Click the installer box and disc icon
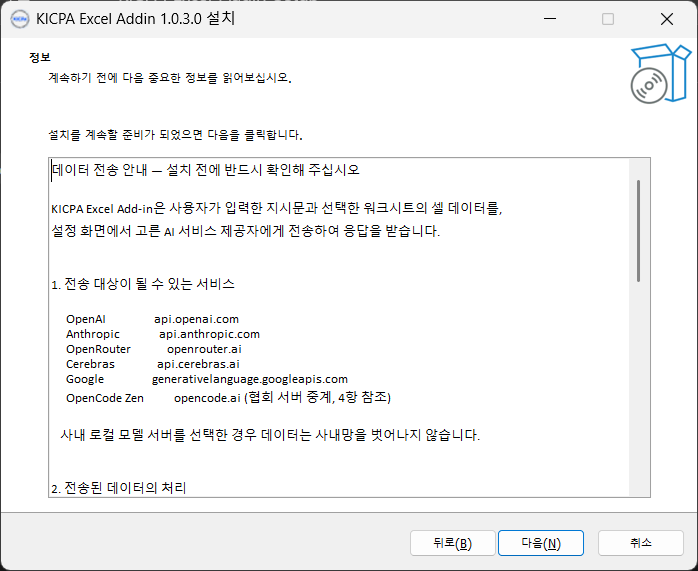 tap(661, 73)
